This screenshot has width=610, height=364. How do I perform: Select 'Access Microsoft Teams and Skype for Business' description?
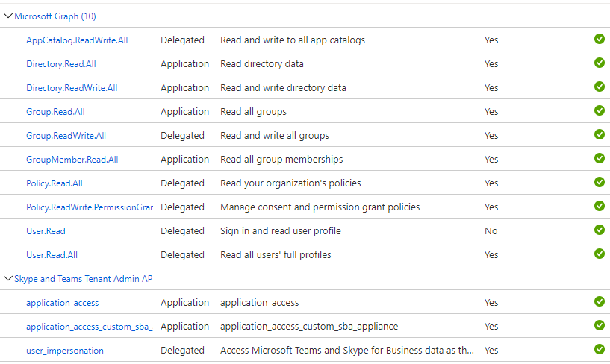click(347, 351)
